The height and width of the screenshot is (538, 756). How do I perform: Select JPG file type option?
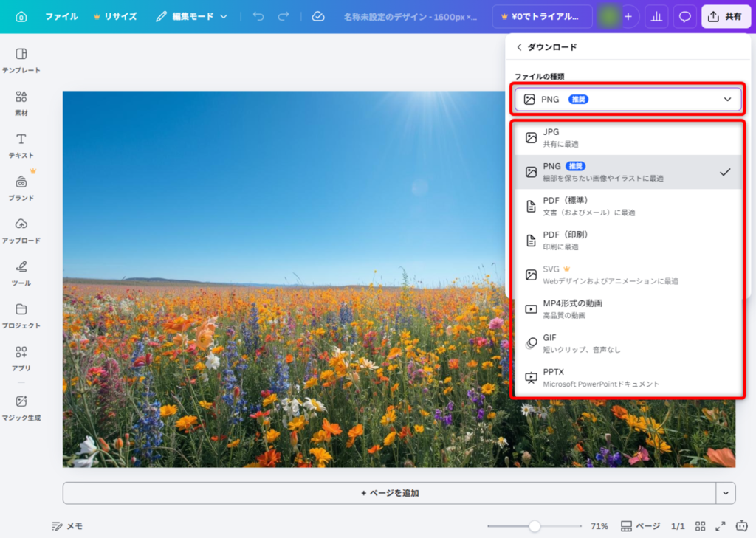pyautogui.click(x=628, y=137)
